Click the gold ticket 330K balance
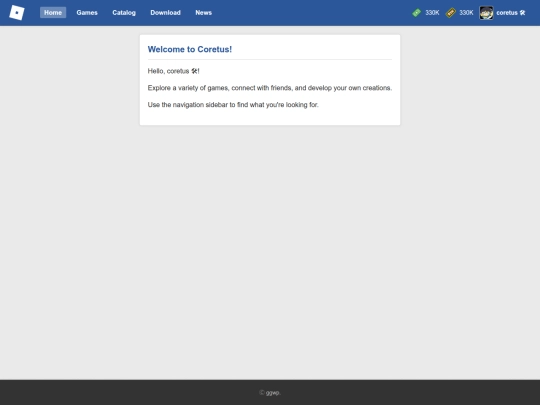 tap(466, 13)
